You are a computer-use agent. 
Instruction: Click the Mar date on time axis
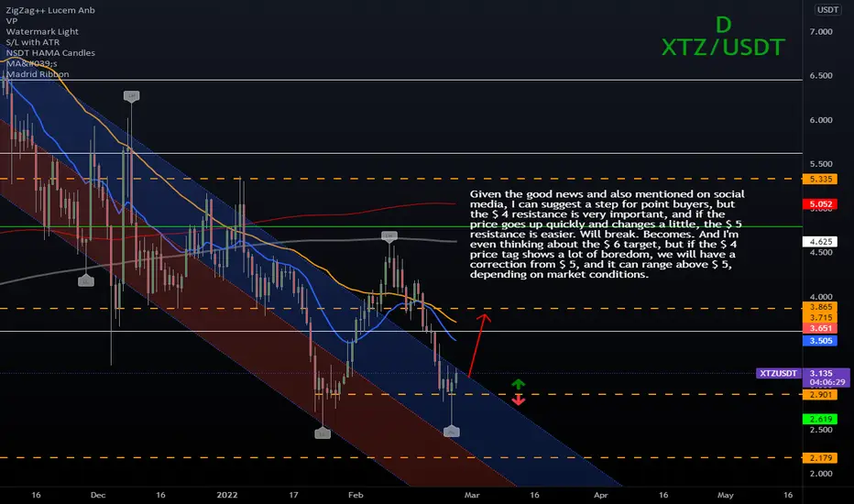click(x=472, y=495)
